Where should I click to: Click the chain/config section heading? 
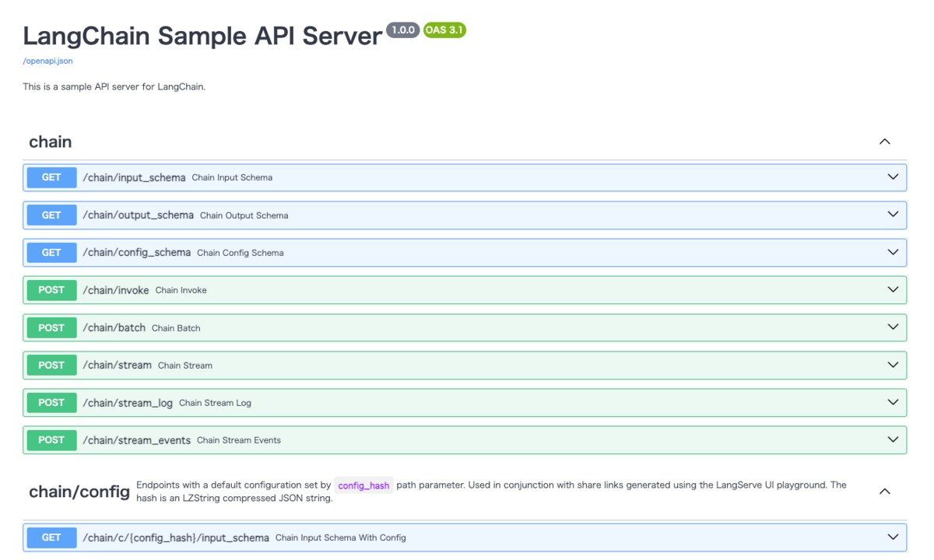[79, 492]
